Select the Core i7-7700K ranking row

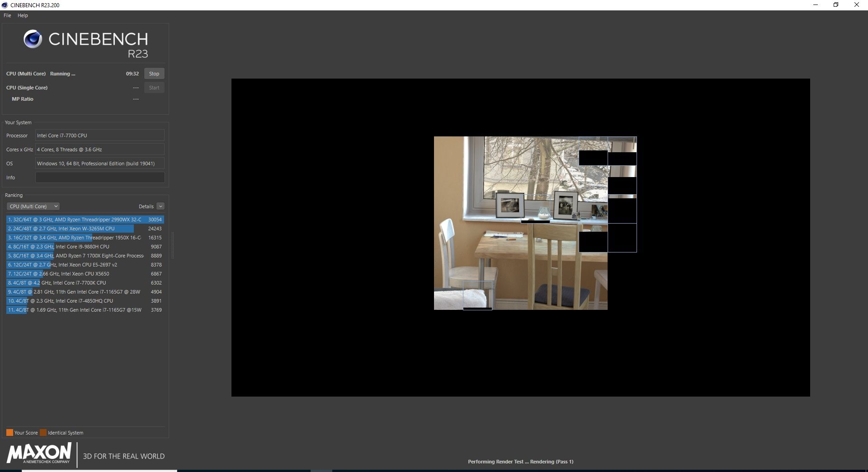pyautogui.click(x=85, y=283)
